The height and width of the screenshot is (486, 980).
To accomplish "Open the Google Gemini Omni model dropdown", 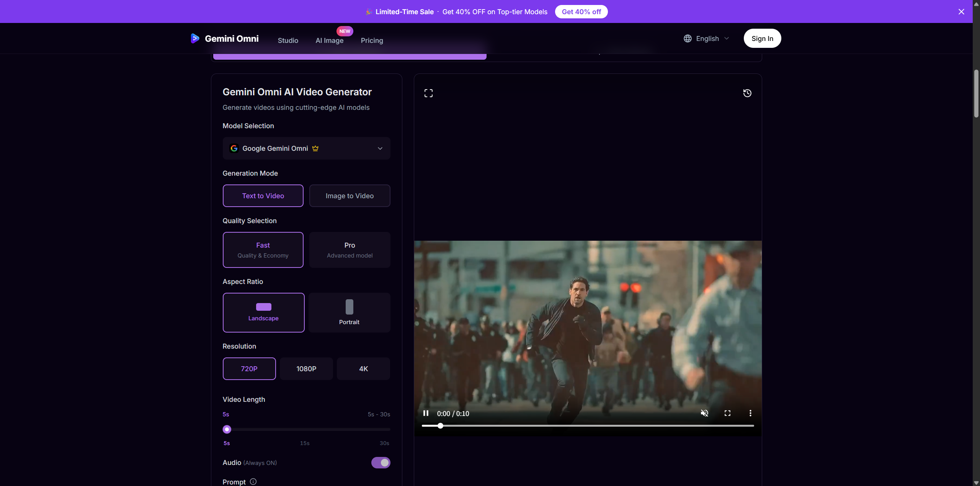I will tap(306, 148).
